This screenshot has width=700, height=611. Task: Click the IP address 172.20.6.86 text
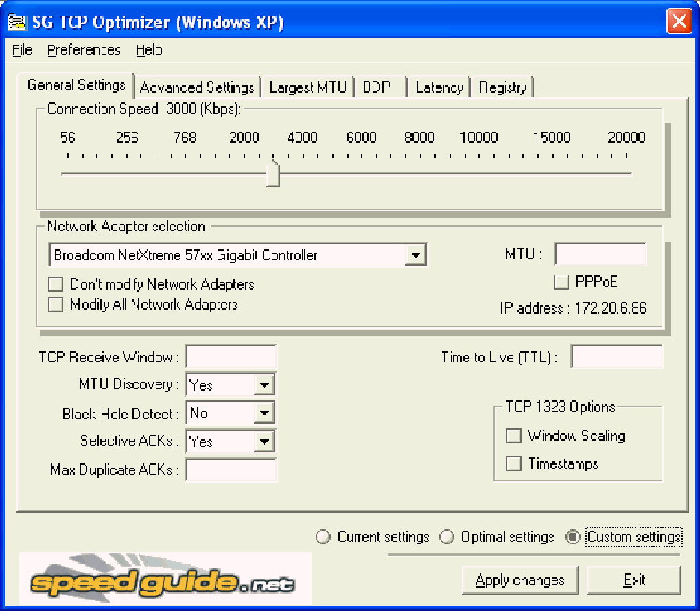tap(573, 308)
